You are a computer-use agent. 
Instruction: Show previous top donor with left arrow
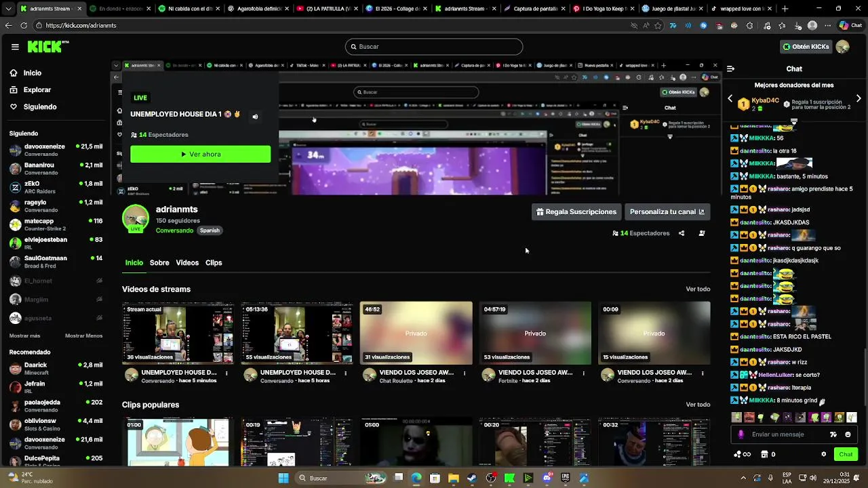pyautogui.click(x=730, y=99)
